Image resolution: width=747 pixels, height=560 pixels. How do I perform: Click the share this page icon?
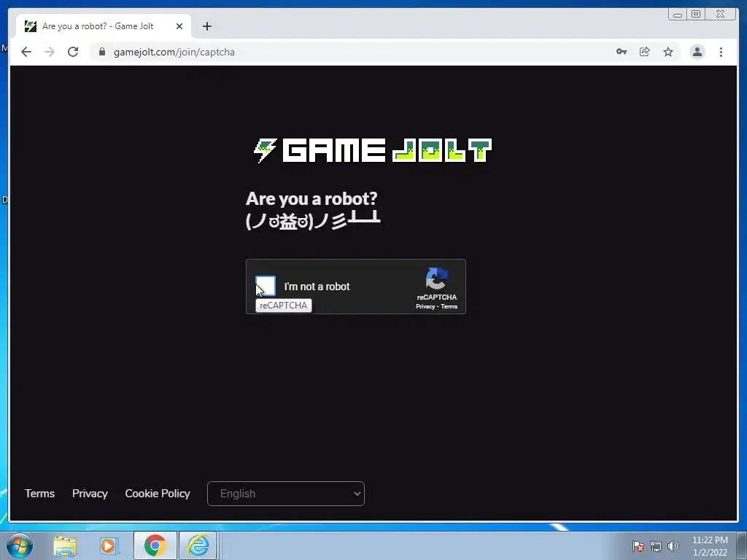(645, 52)
